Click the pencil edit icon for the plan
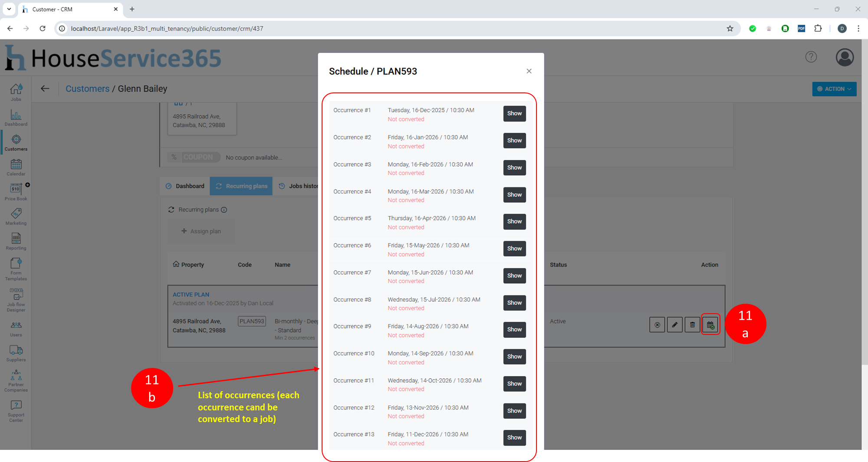This screenshot has height=462, width=868. (x=675, y=324)
